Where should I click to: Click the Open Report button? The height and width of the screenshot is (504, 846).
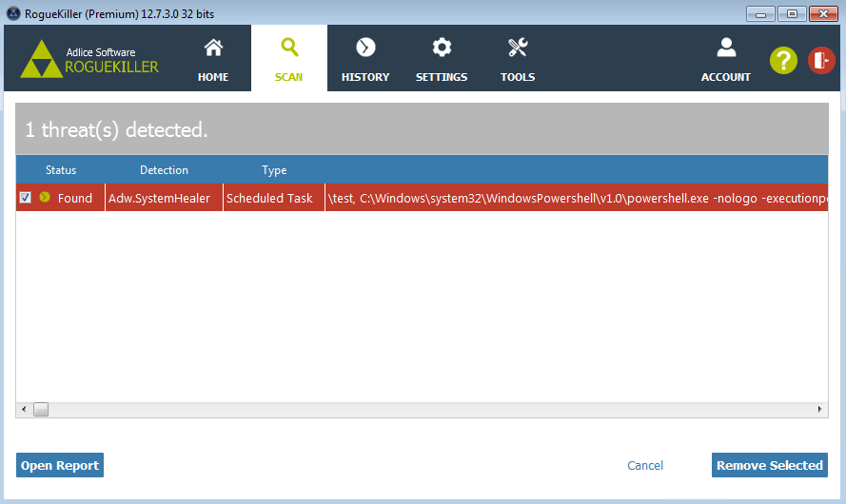coord(60,465)
